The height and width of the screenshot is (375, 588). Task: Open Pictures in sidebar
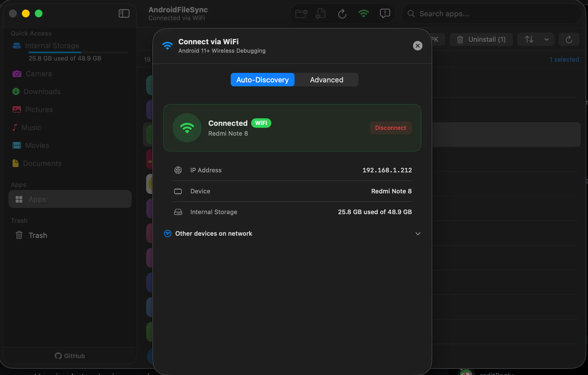pos(39,110)
